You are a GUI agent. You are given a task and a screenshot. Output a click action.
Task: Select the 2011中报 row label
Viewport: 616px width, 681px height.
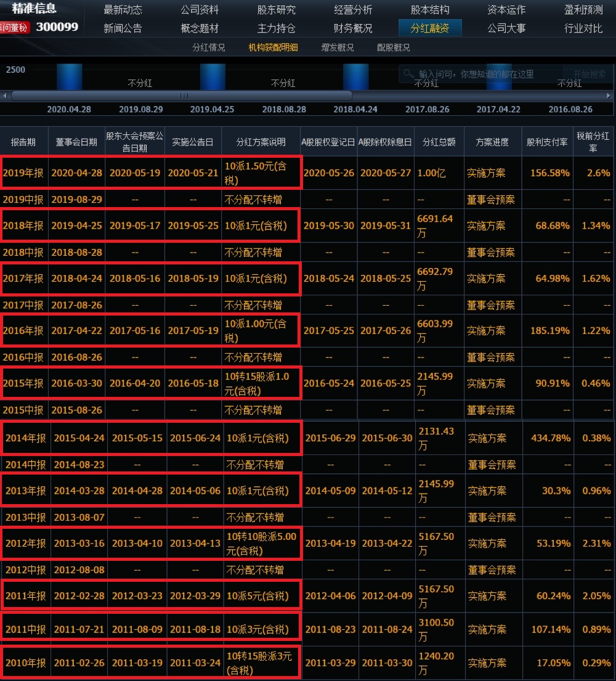tap(26, 629)
